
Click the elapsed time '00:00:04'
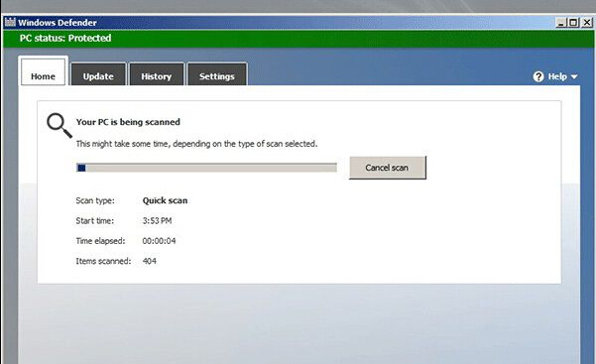tap(159, 241)
